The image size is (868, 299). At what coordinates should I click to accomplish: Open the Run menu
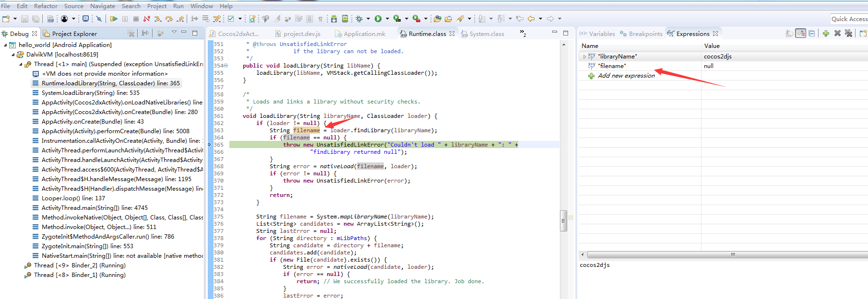pos(178,6)
